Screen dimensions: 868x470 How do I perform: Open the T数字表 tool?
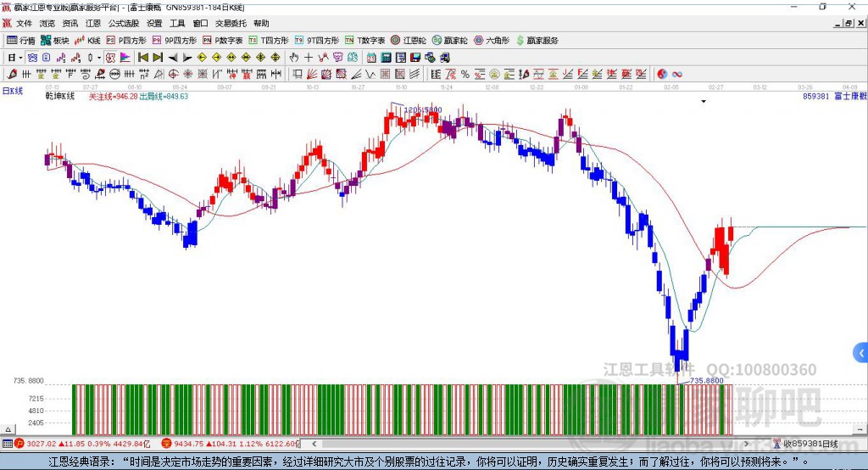pos(364,41)
